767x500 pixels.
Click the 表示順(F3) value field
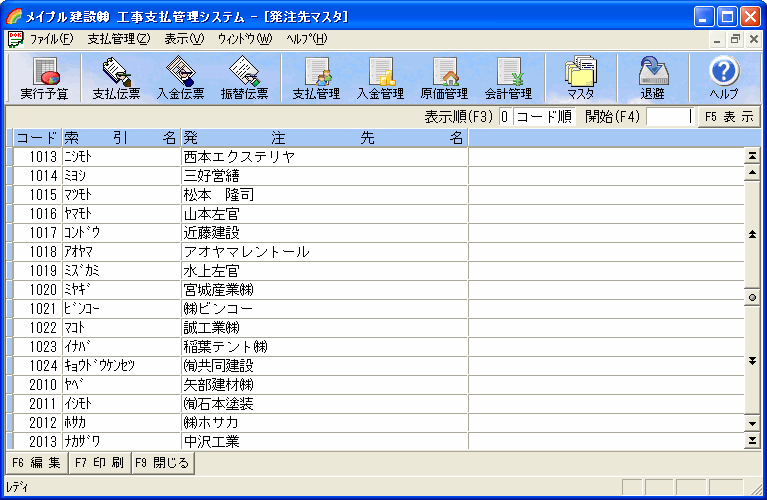(x=506, y=116)
